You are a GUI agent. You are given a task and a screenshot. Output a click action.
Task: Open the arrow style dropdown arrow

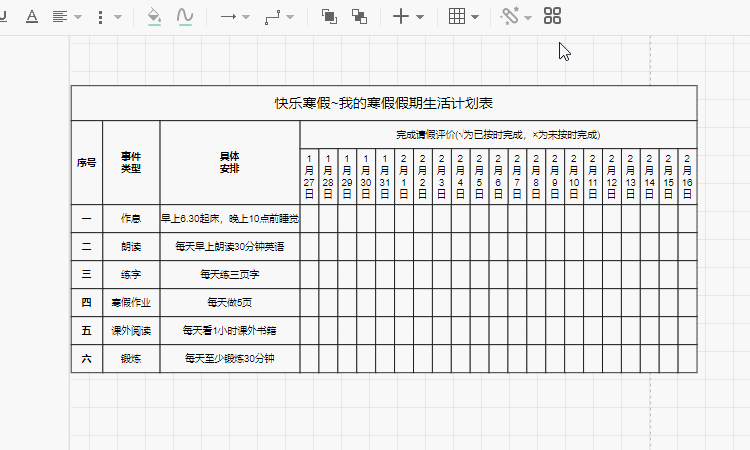[x=246, y=17]
